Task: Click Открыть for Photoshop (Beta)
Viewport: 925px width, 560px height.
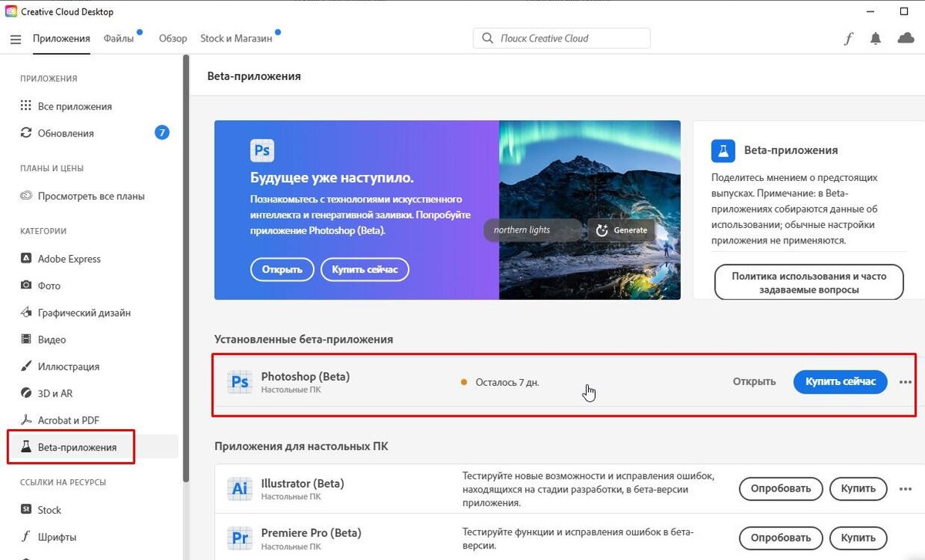Action: pyautogui.click(x=754, y=382)
